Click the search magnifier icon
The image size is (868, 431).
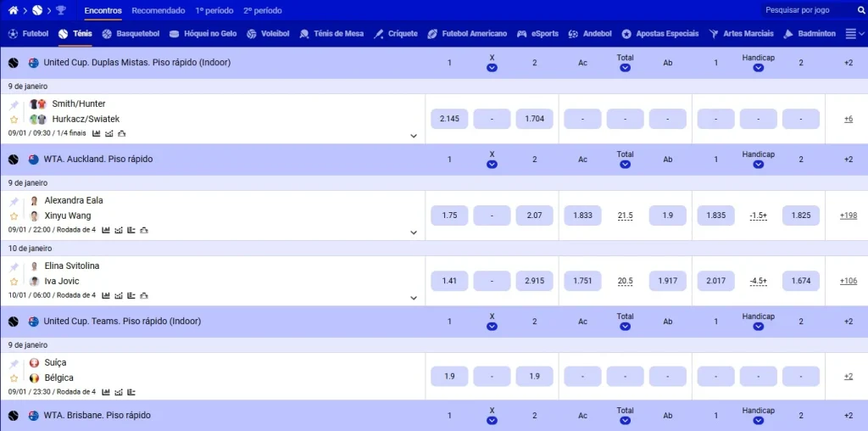[x=861, y=10]
